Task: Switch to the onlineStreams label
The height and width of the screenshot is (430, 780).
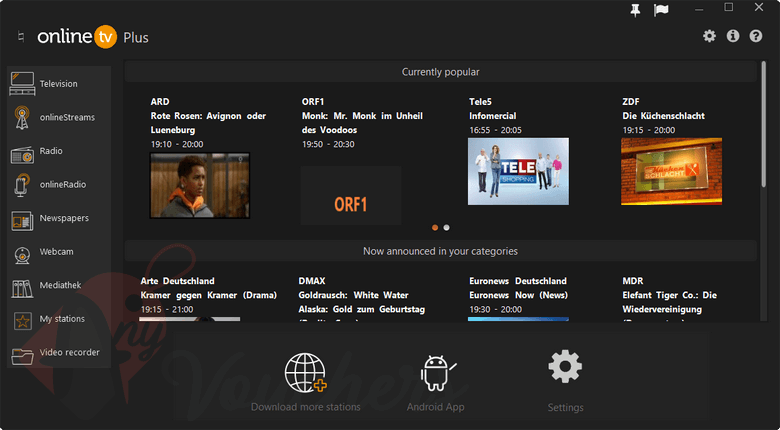Action: (67, 117)
